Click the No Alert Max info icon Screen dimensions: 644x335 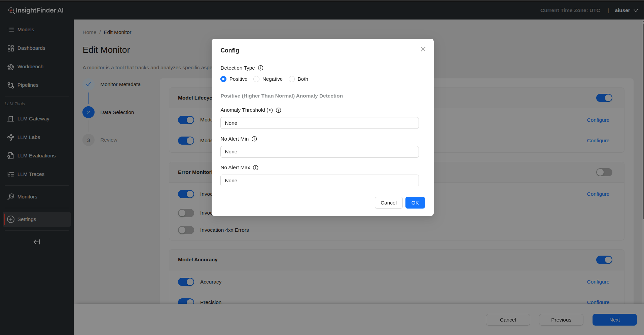coord(255,167)
